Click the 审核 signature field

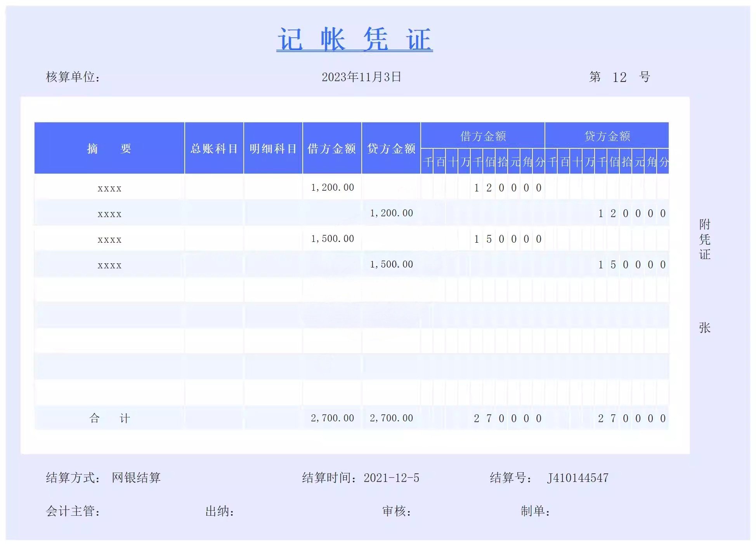[397, 511]
